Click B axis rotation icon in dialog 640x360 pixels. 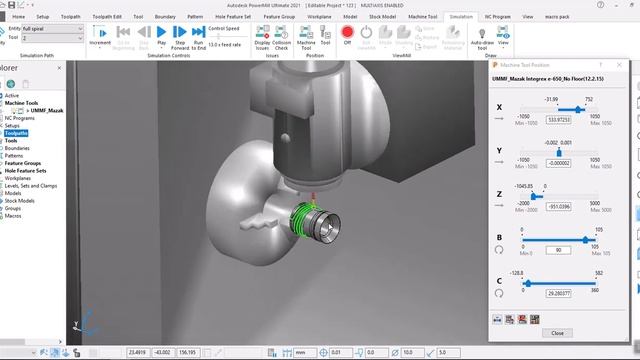point(499,250)
